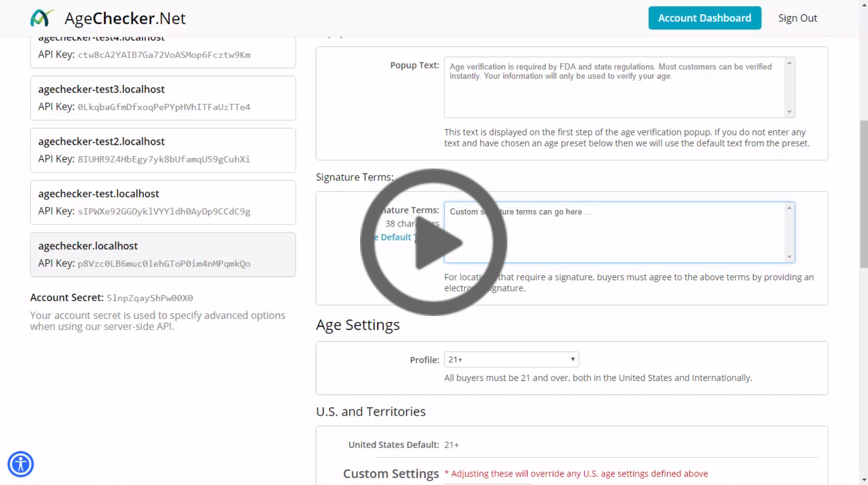This screenshot has height=485, width=868.
Task: Select the agechecker.localhost site card
Action: coord(163,254)
